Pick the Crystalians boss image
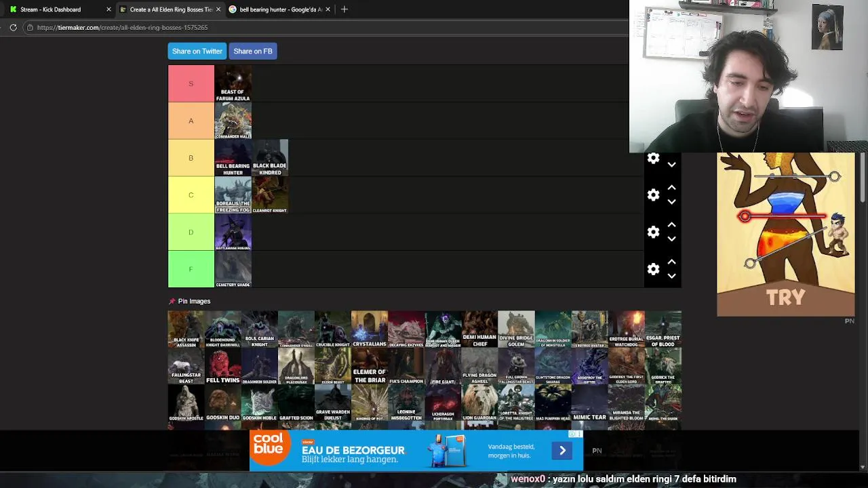 click(370, 329)
